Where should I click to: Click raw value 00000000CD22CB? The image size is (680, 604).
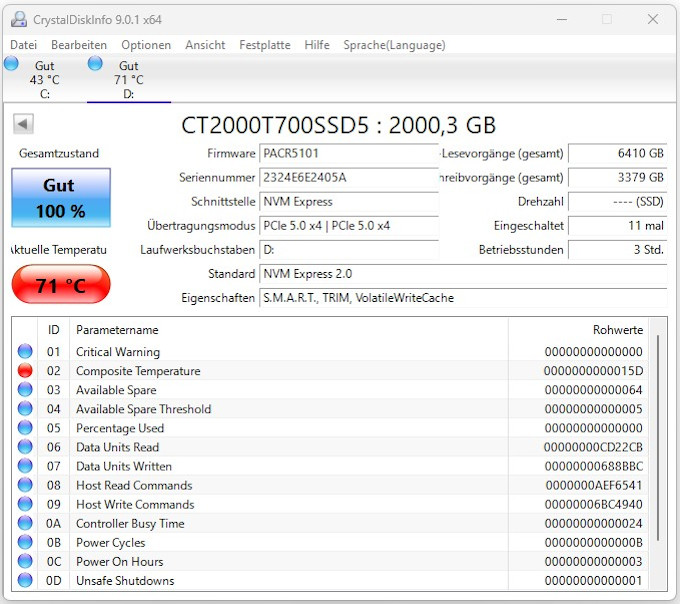click(x=593, y=447)
